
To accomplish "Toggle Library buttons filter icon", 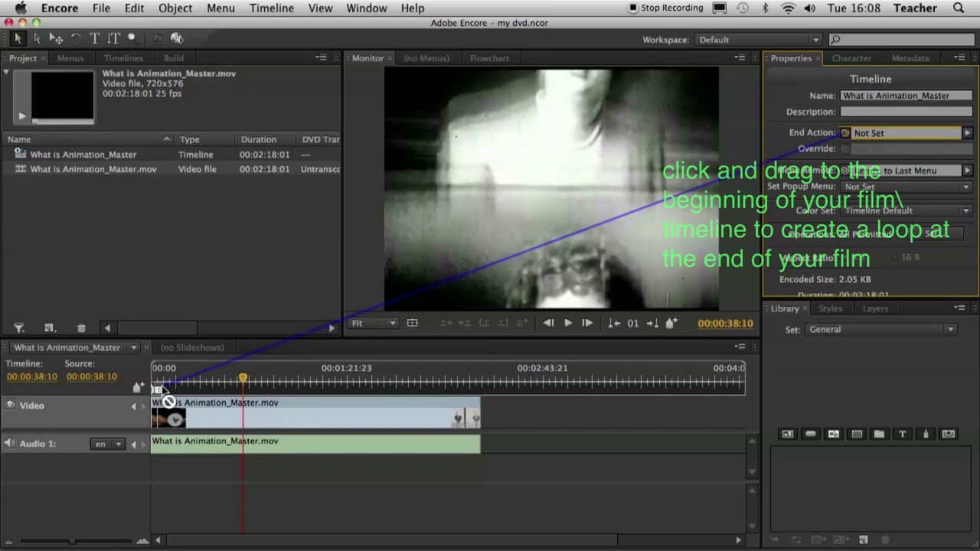I will [x=810, y=434].
